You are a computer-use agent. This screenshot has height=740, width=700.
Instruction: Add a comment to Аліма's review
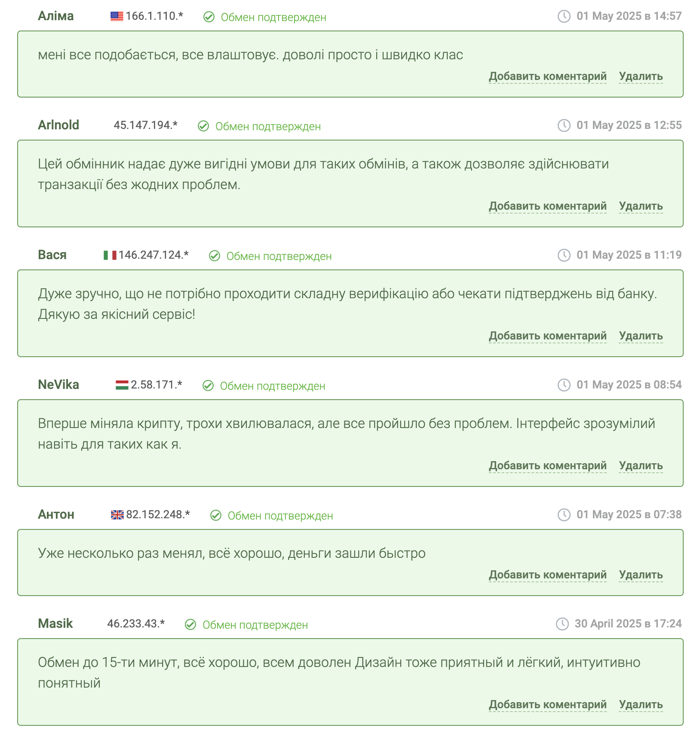[x=547, y=76]
